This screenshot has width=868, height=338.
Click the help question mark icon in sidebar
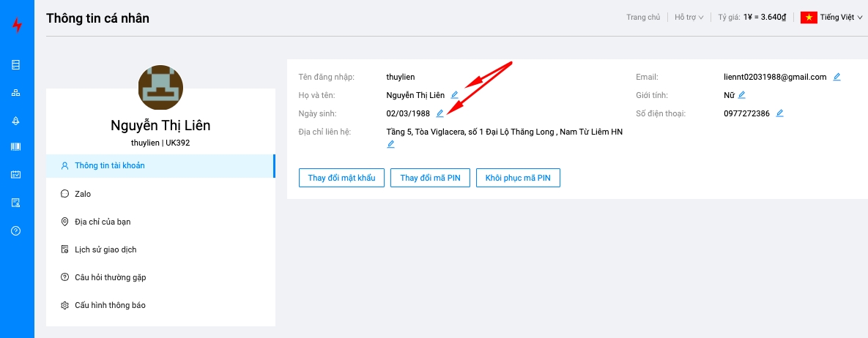click(16, 230)
